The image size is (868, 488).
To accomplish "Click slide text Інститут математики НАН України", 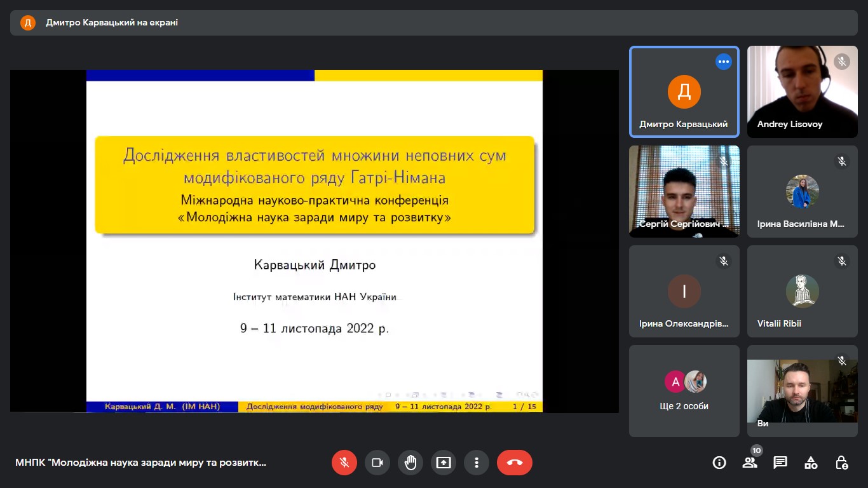I will pyautogui.click(x=315, y=297).
